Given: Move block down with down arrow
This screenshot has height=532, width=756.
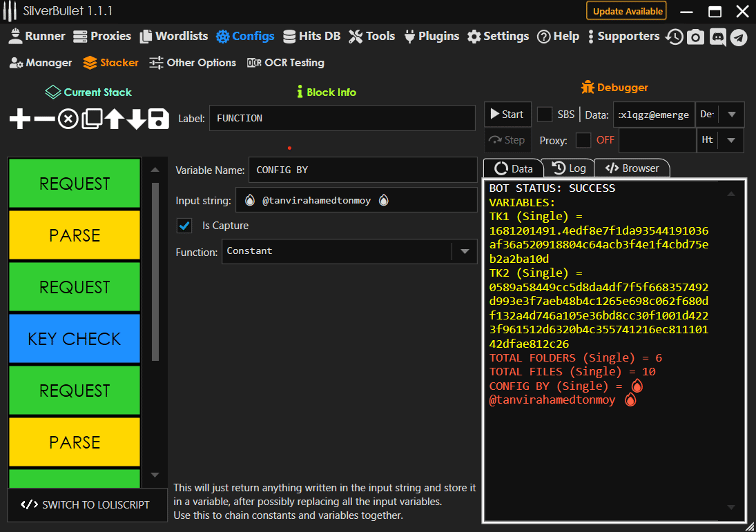Looking at the screenshot, I should tap(137, 119).
